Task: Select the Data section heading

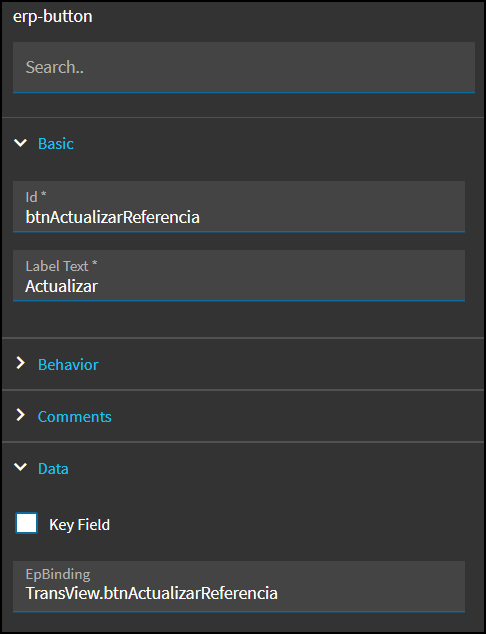Action: [53, 469]
